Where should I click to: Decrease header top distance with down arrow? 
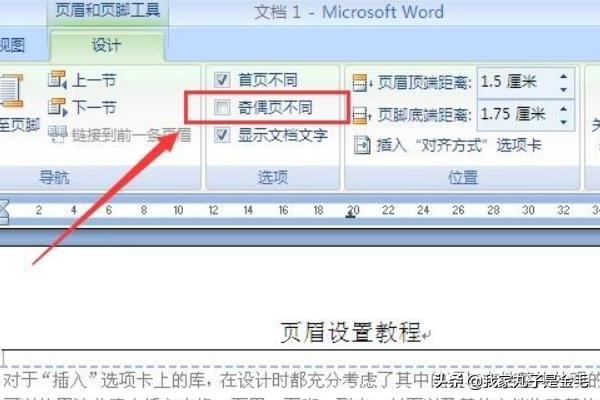point(566,89)
